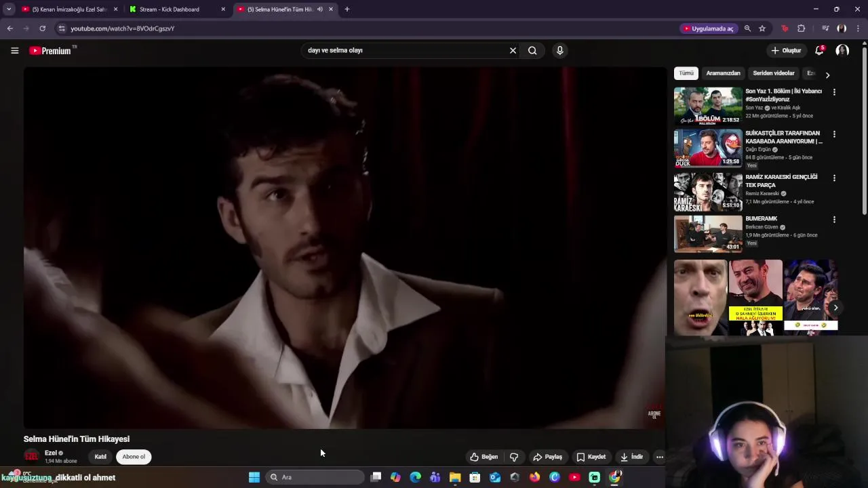Clear the search text with the X
868x488 pixels.
[x=513, y=50]
